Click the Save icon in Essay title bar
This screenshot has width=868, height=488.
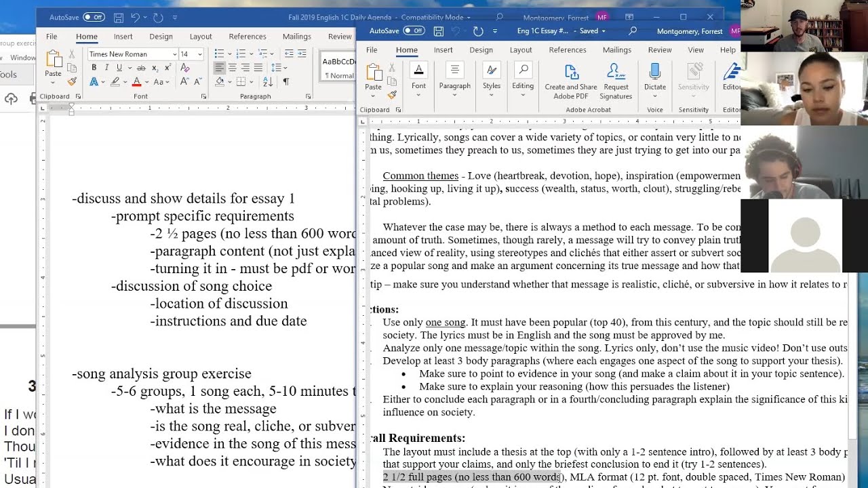pyautogui.click(x=438, y=31)
